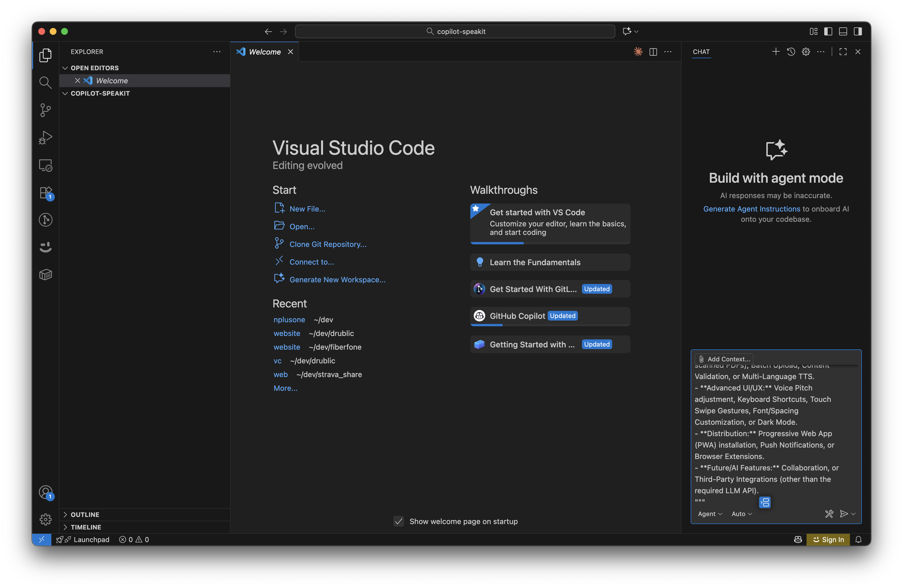The image size is (903, 588).
Task: Show chat history clock icon
Action: coord(791,52)
